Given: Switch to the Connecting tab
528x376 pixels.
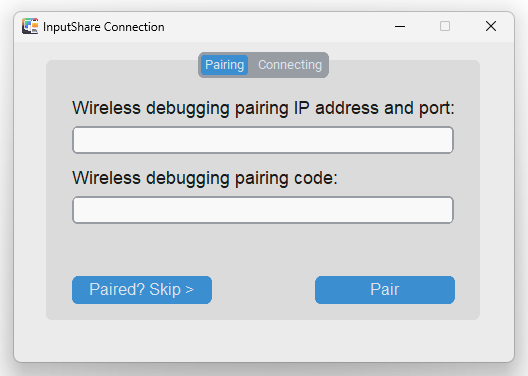Looking at the screenshot, I should (290, 65).
